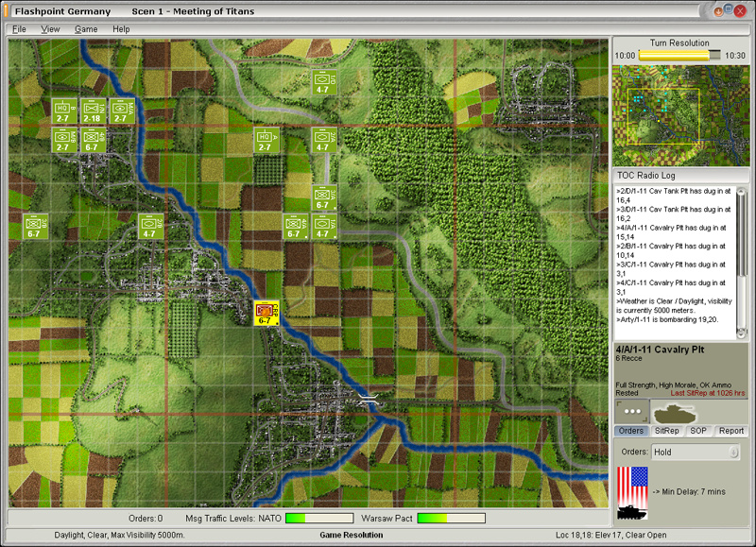Image resolution: width=756 pixels, height=547 pixels.
Task: Click the three-dot formation icon
Action: tap(631, 413)
